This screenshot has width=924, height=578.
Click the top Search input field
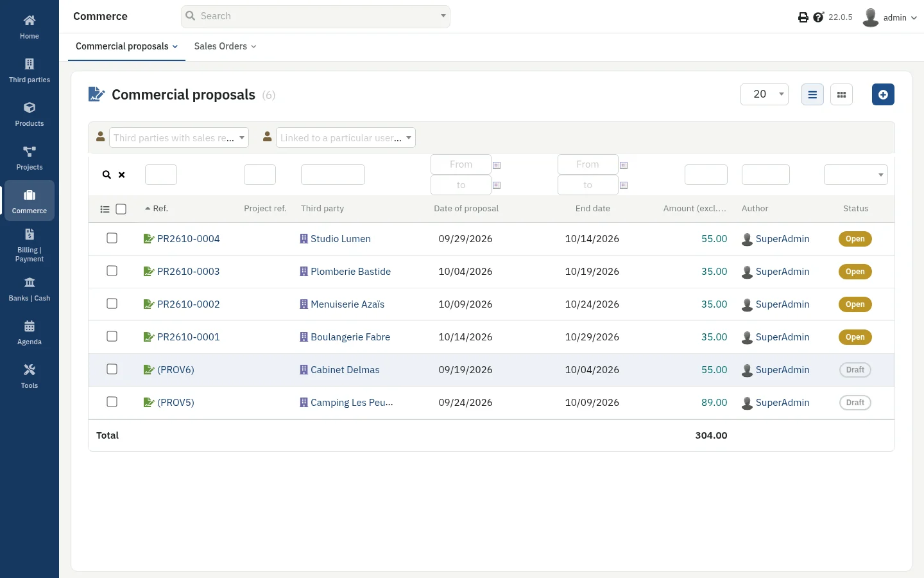coord(316,17)
